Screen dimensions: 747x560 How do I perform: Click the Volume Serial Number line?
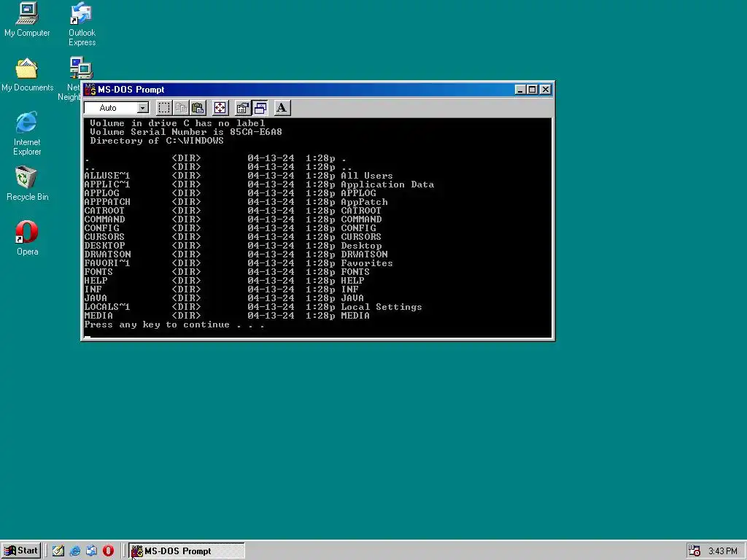(186, 132)
